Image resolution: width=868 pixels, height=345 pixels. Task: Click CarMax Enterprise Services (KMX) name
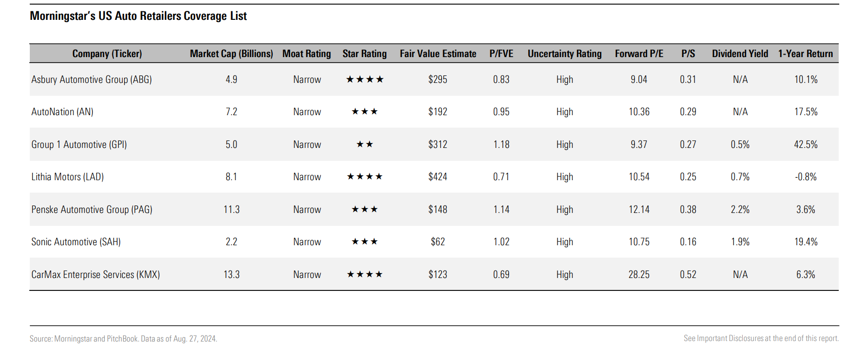(x=95, y=275)
